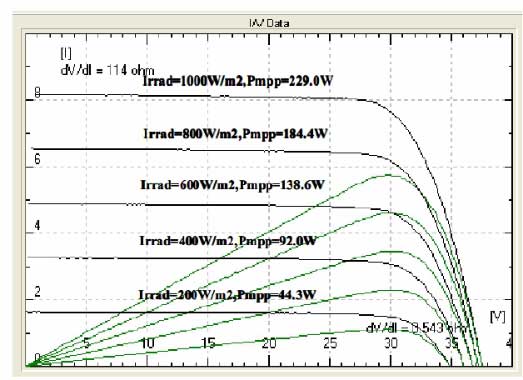Viewport: 523px width, 380px height.
Task: Click the 4 tick on current axis
Action: 37,226
